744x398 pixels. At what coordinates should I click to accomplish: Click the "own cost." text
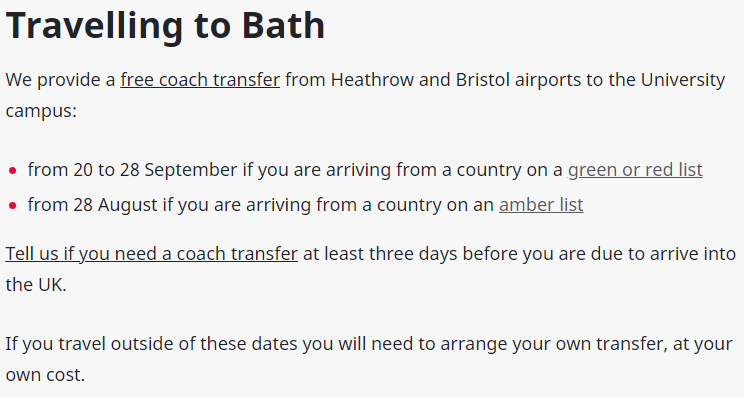(45, 375)
